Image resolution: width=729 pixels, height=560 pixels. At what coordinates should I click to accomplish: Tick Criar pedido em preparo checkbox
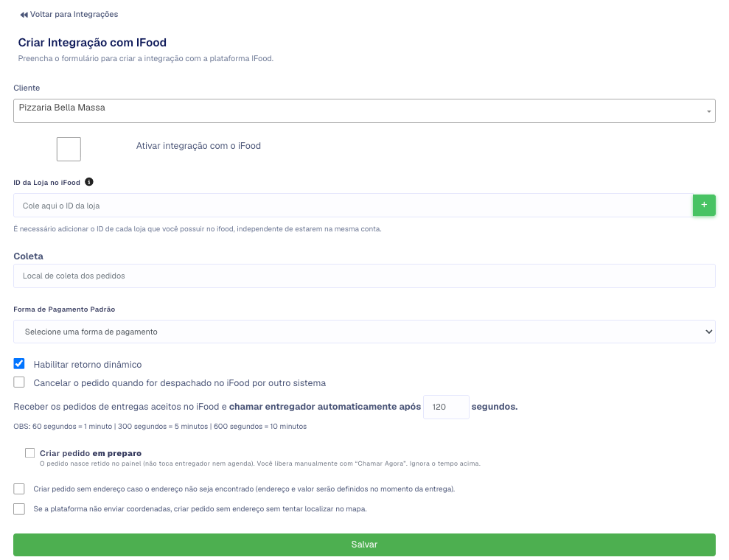[29, 453]
